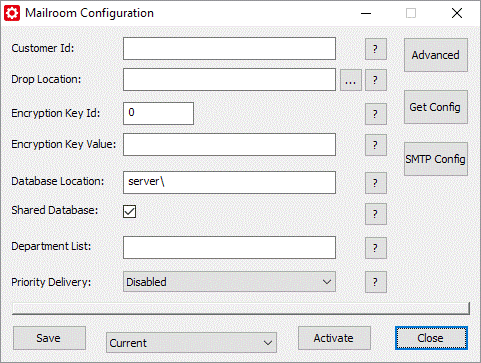
Task: Click the progress bar above Save
Action: (x=241, y=309)
